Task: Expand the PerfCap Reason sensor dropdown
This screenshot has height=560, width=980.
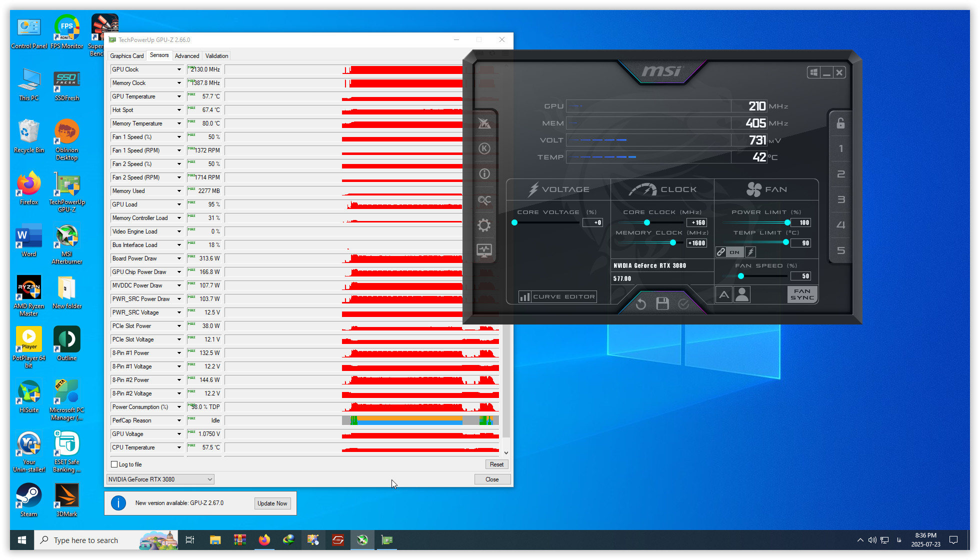Action: pos(179,420)
